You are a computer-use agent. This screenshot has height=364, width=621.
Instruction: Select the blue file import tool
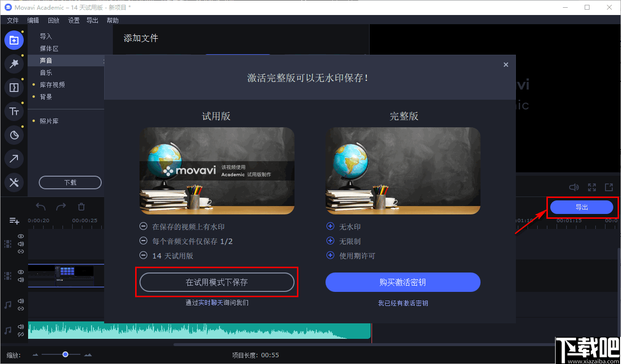[14, 40]
